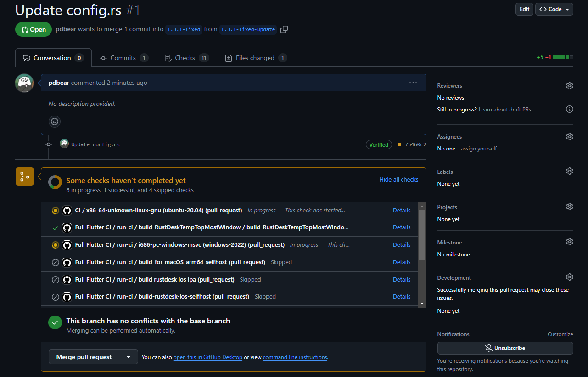The width and height of the screenshot is (588, 377).
Task: Switch to the Conversation tab
Action: 53,58
